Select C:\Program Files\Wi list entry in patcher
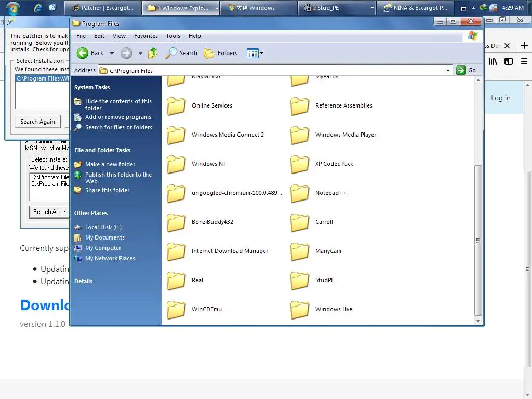This screenshot has height=399, width=532. click(x=43, y=78)
